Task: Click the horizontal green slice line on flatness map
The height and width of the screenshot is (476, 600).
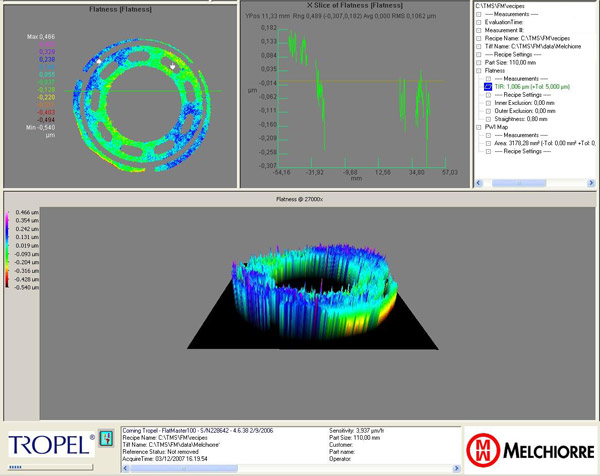Action: tap(60, 89)
